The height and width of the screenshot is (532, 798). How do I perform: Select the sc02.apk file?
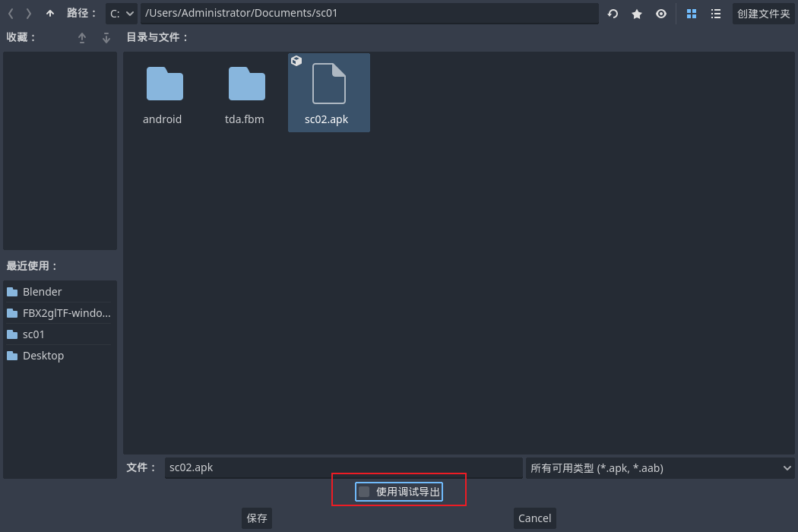coord(329,93)
